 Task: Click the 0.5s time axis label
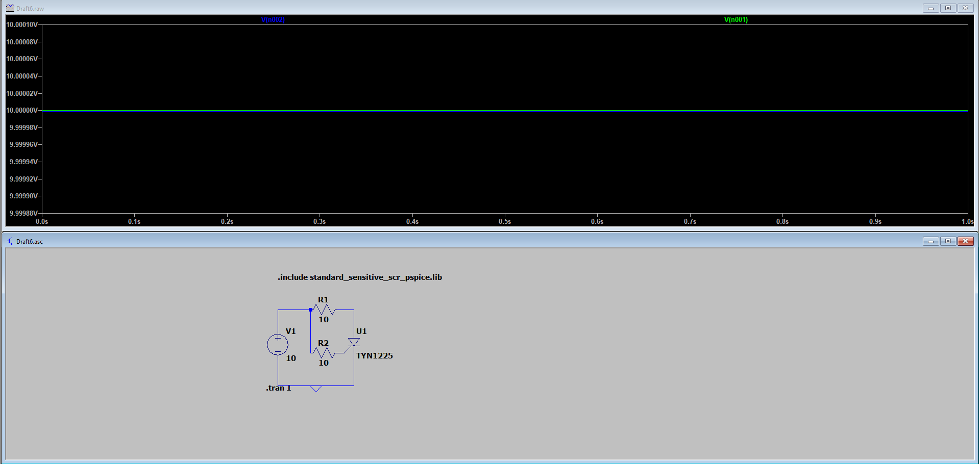[x=505, y=221]
